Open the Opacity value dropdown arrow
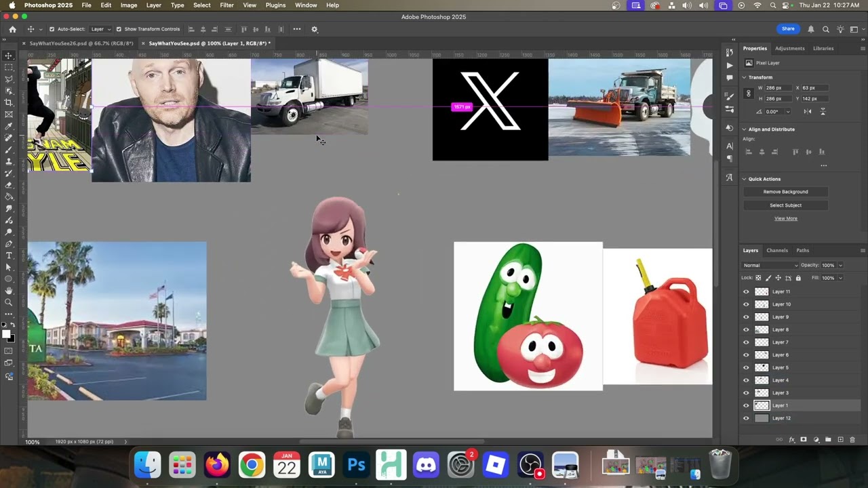This screenshot has height=488, width=868. coord(840,265)
